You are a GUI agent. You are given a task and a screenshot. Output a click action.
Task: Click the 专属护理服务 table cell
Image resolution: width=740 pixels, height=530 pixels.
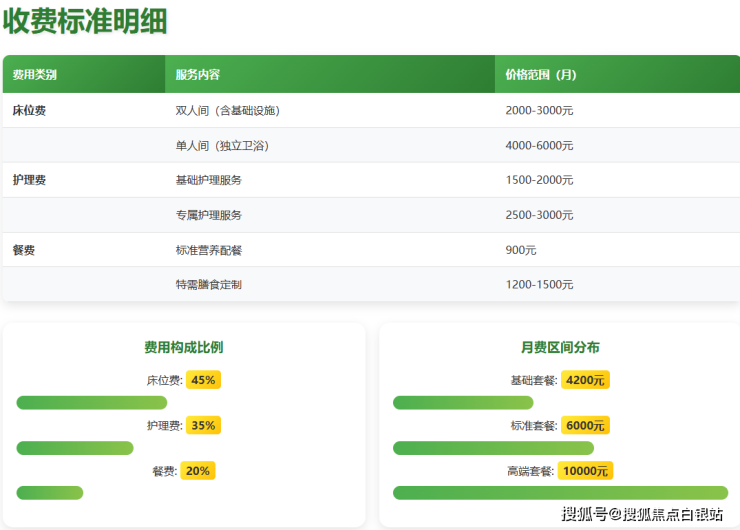(208, 215)
